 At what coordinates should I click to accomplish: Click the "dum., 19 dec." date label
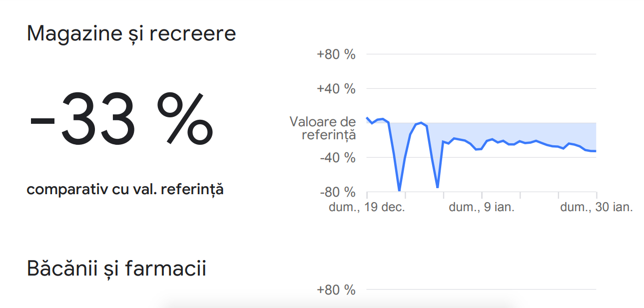tap(367, 207)
